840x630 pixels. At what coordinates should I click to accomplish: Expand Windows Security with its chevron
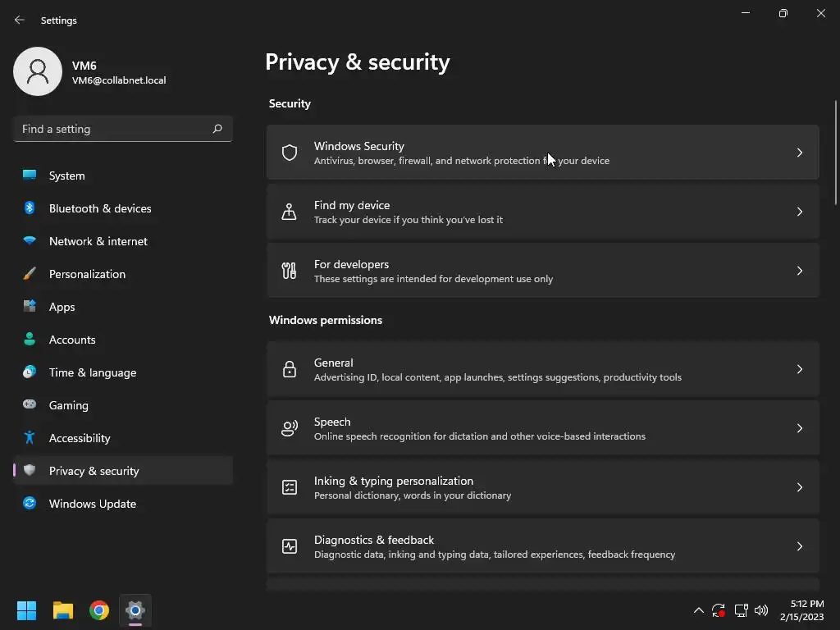(x=800, y=153)
